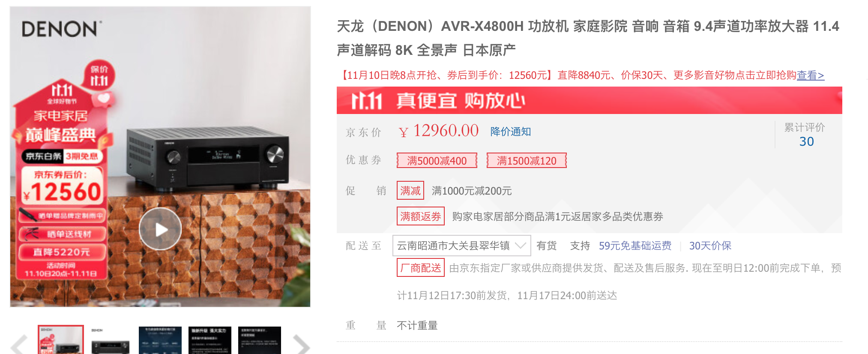Show next thumbnails with right arrow
This screenshot has height=354, width=868.
click(x=301, y=344)
